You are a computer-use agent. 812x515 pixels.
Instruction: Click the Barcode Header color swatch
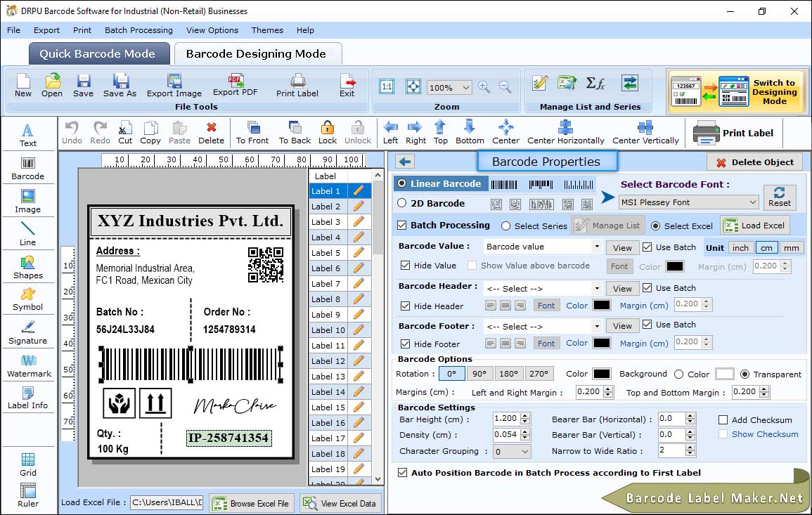click(x=602, y=306)
